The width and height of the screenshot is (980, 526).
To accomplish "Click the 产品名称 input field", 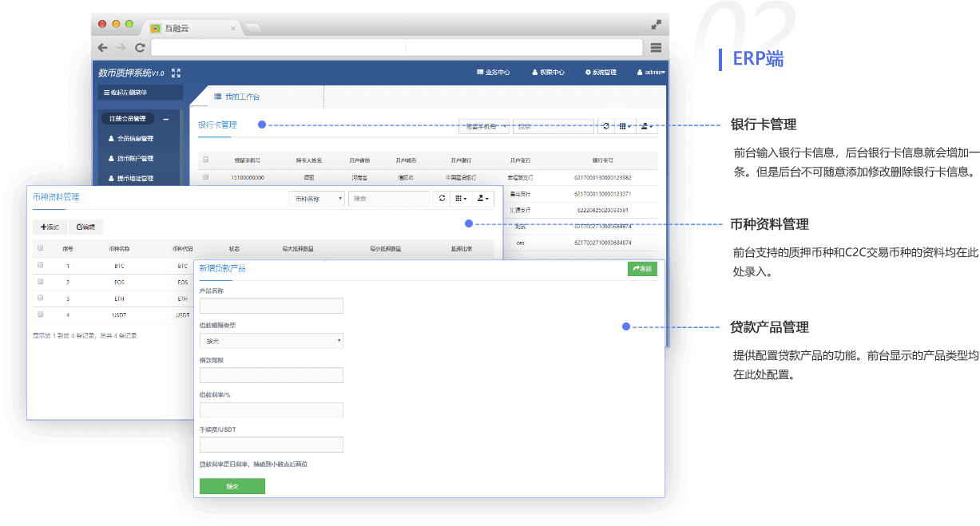I will [x=272, y=306].
